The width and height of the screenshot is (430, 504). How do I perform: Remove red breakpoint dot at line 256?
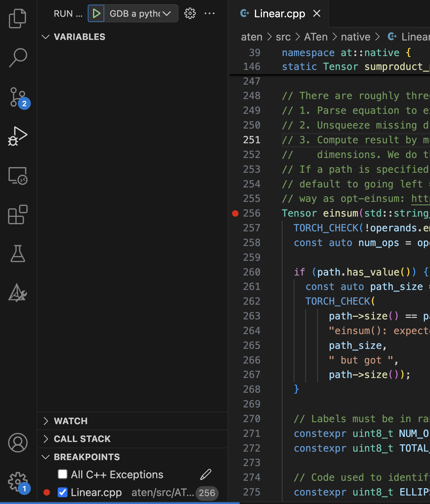click(x=235, y=213)
